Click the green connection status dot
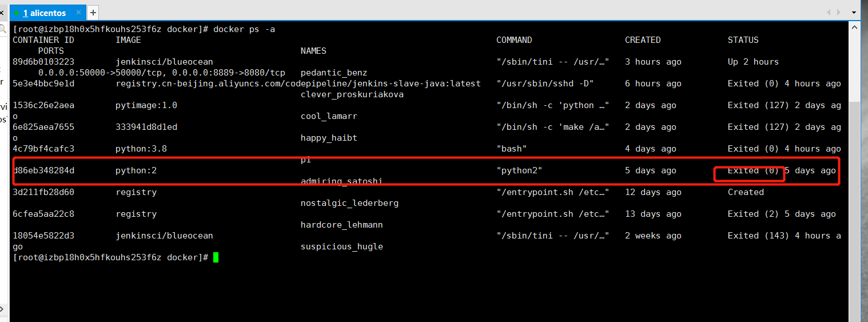The width and height of the screenshot is (868, 322). pos(17,13)
